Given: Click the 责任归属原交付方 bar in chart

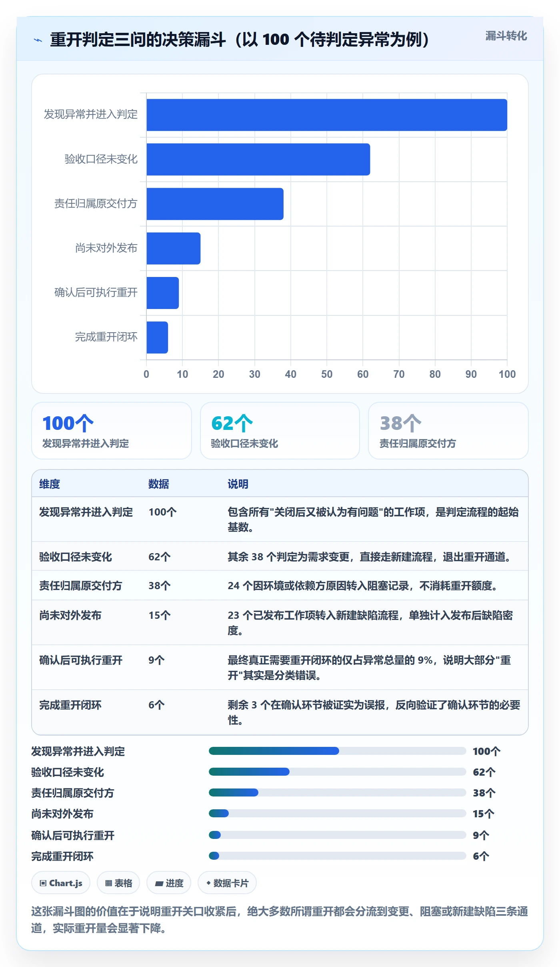Looking at the screenshot, I should (x=215, y=204).
